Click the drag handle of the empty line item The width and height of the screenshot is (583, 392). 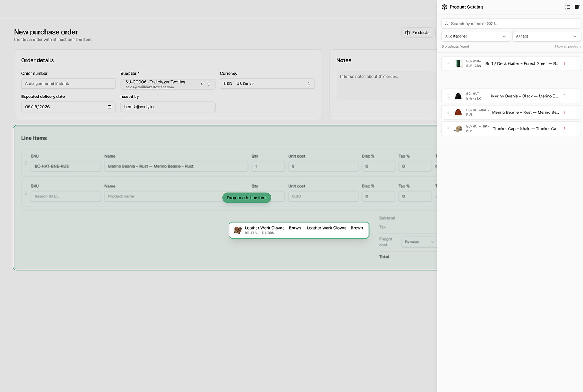point(25,193)
